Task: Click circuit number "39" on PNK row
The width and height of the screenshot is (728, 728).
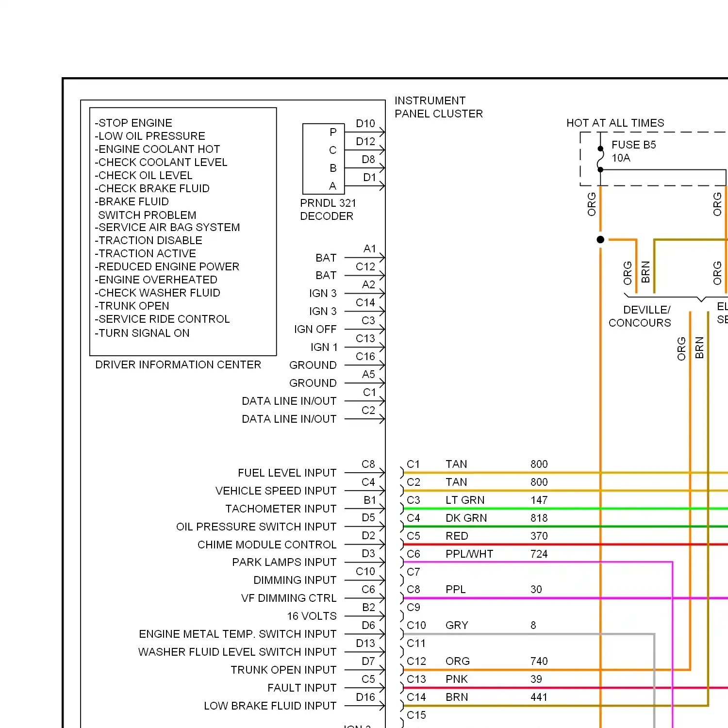Action: 536,679
